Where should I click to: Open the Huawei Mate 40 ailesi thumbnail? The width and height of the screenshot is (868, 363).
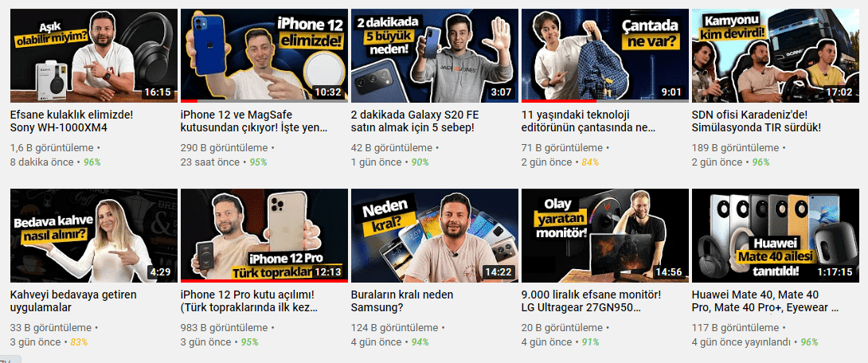(x=776, y=236)
